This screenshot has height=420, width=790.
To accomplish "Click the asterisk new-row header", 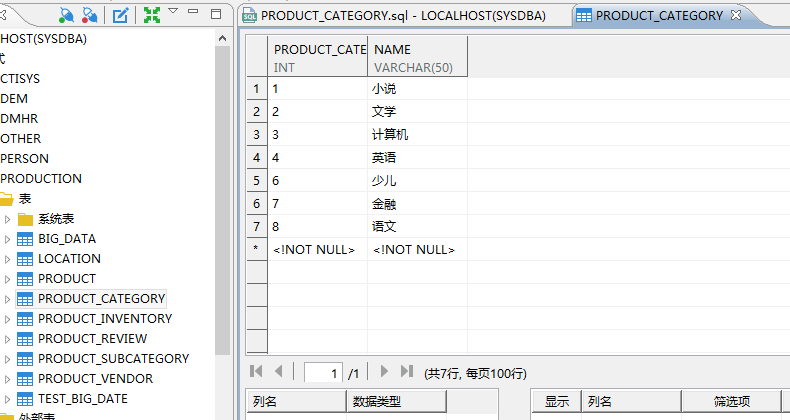I will pyautogui.click(x=256, y=249).
